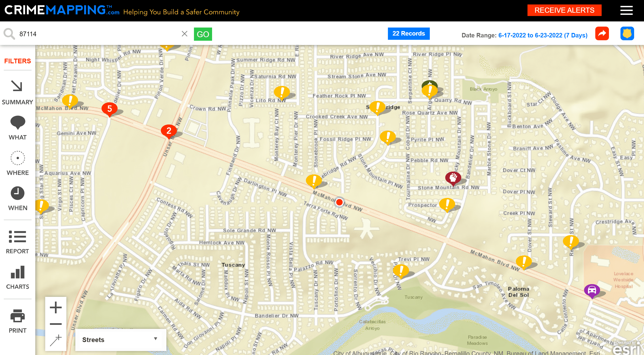
Task: Open the FILTERS tab
Action: [x=17, y=61]
